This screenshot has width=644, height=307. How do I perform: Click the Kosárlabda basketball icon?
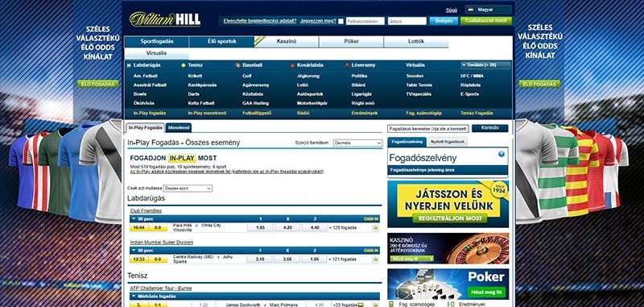click(x=292, y=65)
